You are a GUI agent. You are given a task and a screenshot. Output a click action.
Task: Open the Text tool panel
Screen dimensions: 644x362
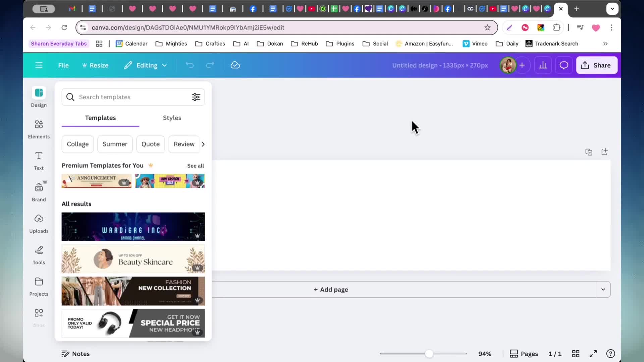point(39,161)
